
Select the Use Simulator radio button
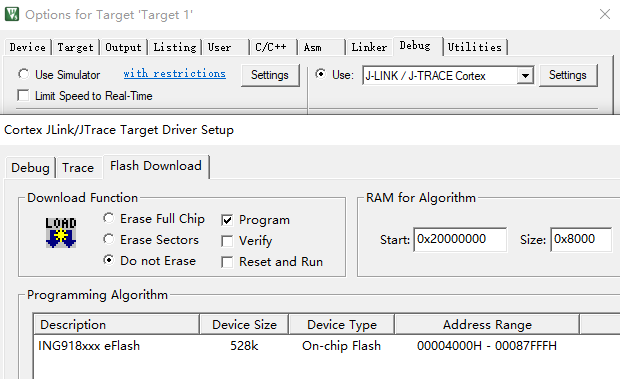click(x=24, y=74)
